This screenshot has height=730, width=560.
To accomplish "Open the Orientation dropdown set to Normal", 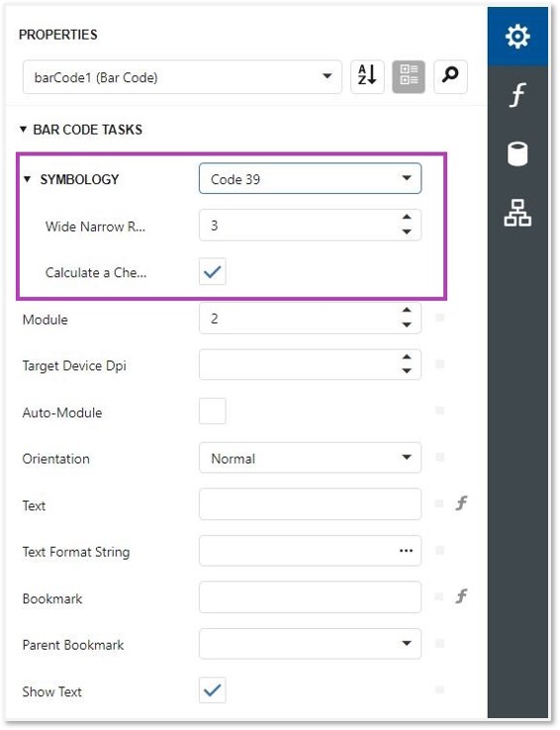I will tap(310, 458).
